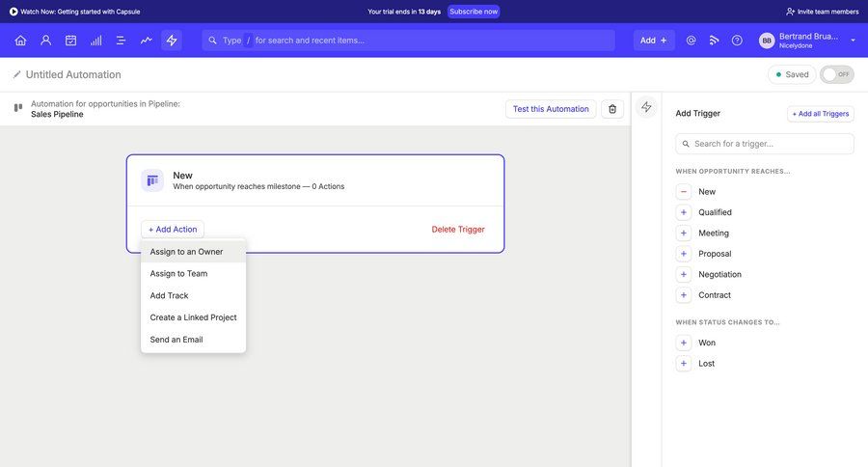
Task: Click Test this Automation button
Action: coord(550,109)
